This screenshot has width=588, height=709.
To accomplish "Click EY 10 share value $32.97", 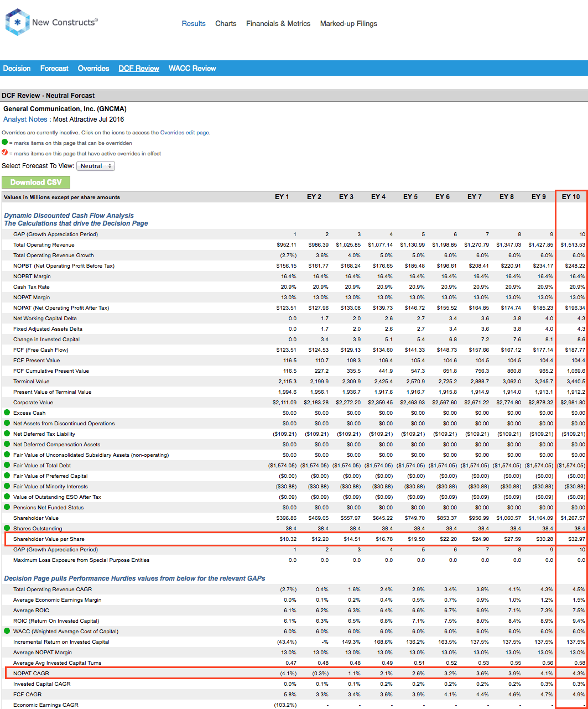I will pos(575,539).
